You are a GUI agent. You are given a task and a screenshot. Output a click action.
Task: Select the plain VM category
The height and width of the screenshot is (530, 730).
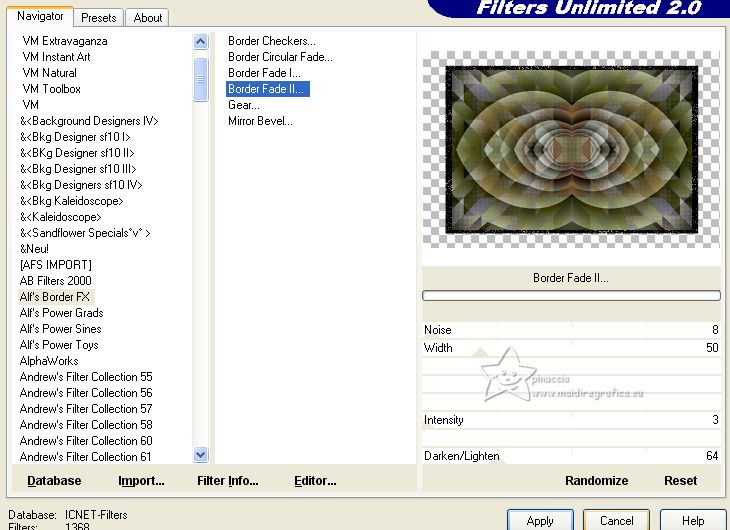pos(30,104)
